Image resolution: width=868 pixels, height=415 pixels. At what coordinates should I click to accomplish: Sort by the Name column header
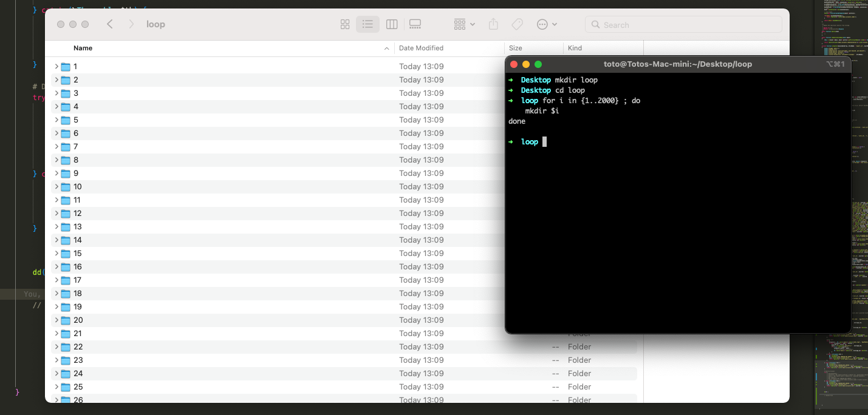pyautogui.click(x=83, y=48)
